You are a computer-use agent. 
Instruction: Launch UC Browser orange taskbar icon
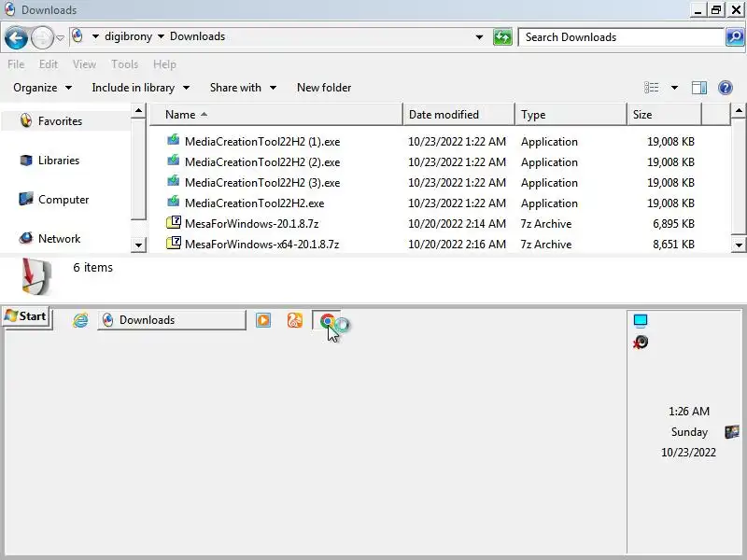295,320
